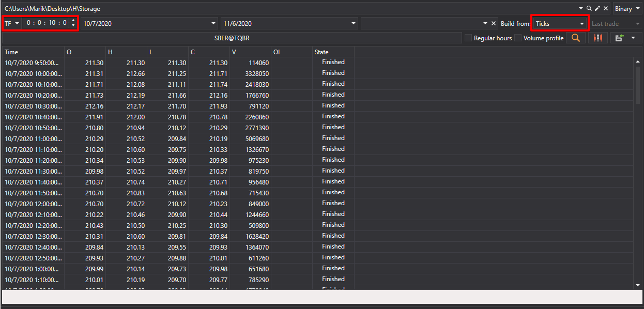This screenshot has width=644, height=309.
Task: Open the TF candle type dropdown
Action: click(x=12, y=23)
